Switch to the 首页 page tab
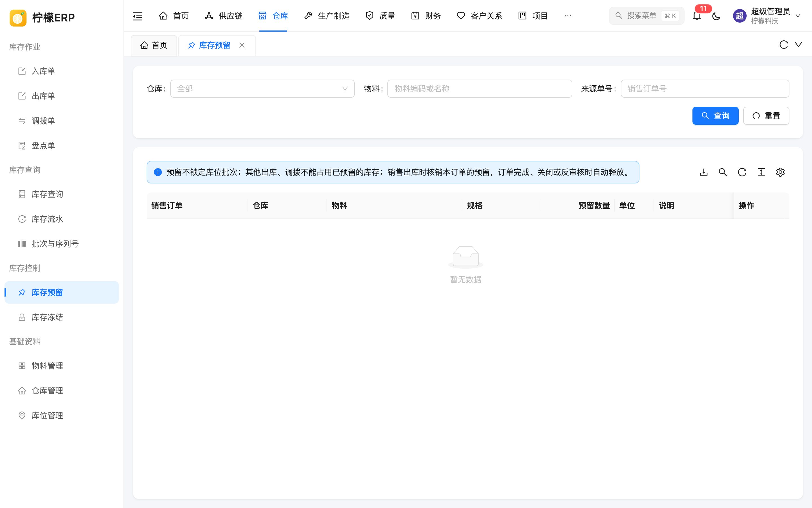Screen dimensions: 812x508 [154, 45]
